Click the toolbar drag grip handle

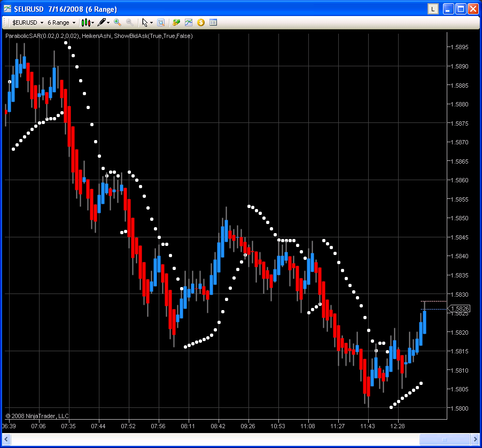pos(5,22)
